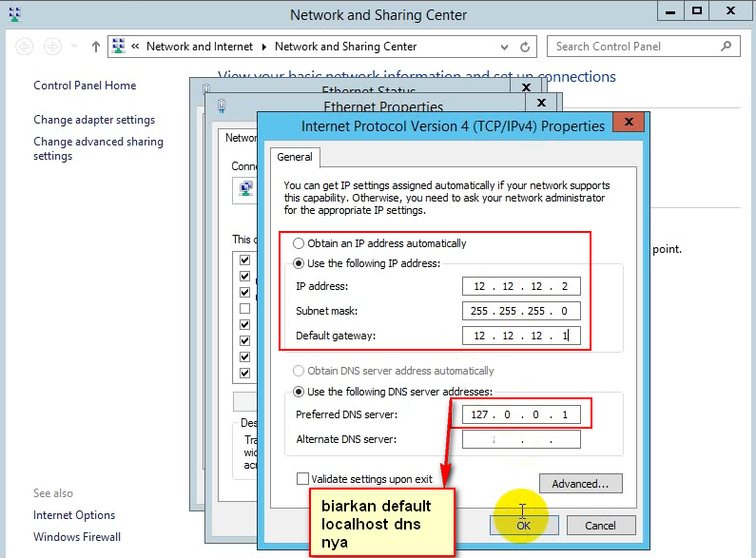
Task: Focus the IP address field
Action: (521, 286)
